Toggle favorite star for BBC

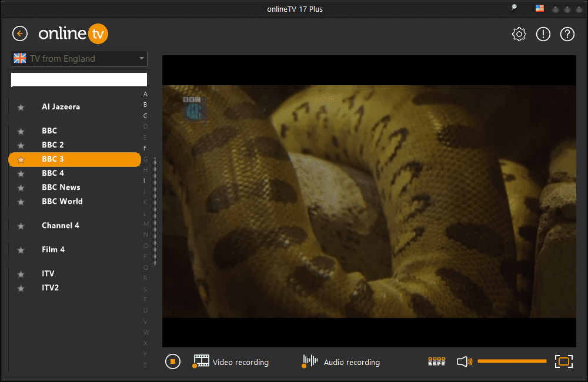coord(21,132)
